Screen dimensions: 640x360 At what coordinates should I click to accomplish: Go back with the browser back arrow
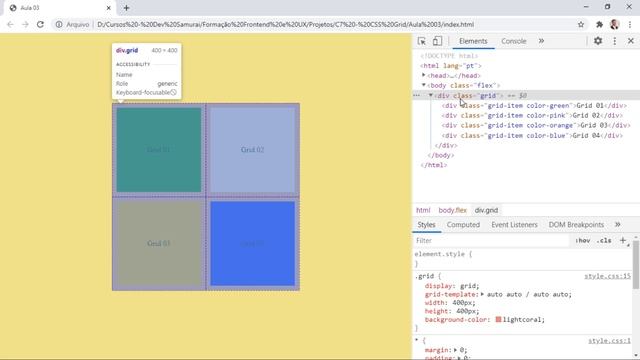10,24
